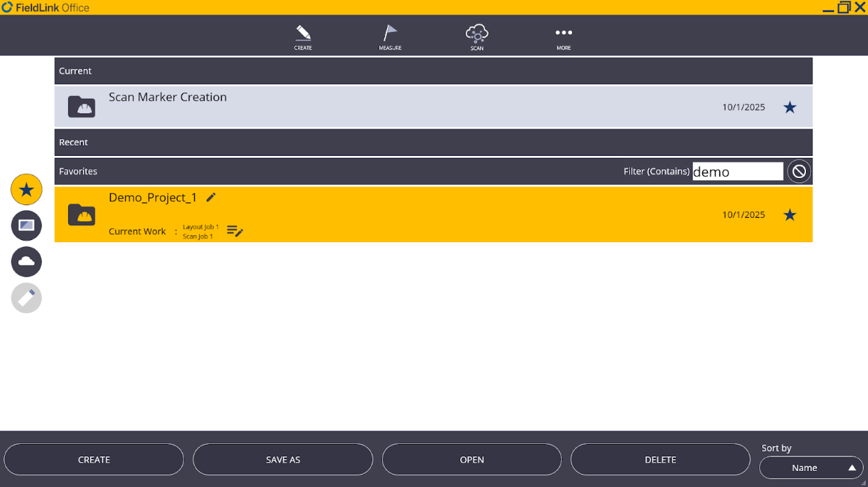Switch to local device projects sidebar icon

tap(26, 225)
